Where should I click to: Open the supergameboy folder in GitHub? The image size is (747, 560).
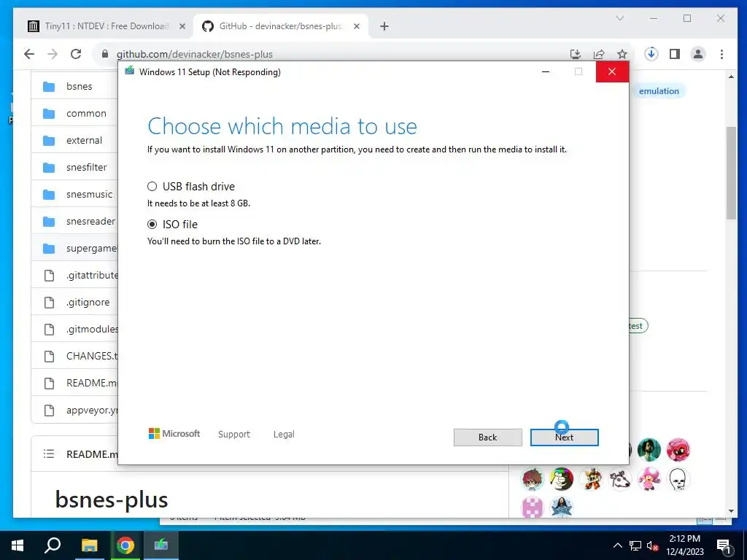(91, 249)
